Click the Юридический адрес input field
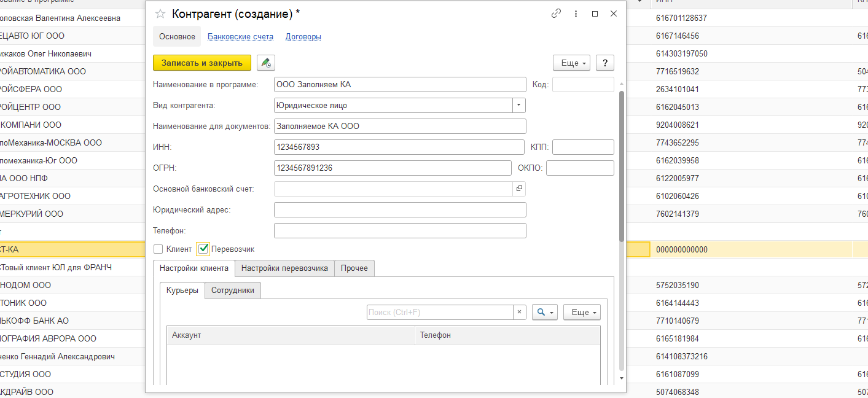 tap(400, 209)
